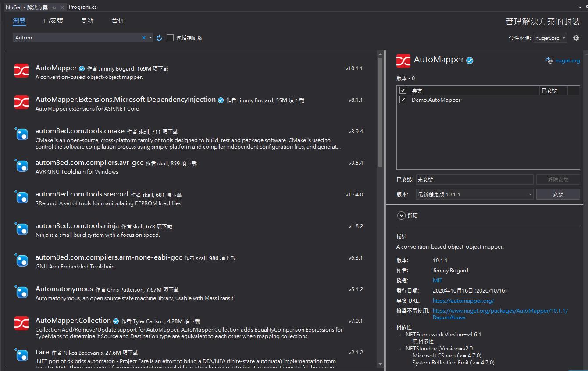Enable the include prerelease checkbox
Image resolution: width=588 pixels, height=371 pixels.
click(x=170, y=38)
